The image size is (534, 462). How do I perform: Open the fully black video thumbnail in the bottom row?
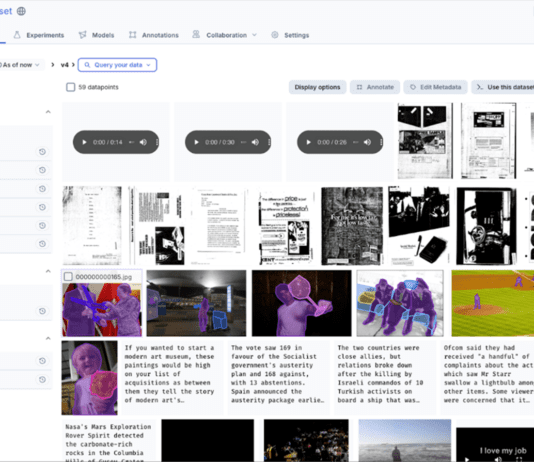pyautogui.click(x=208, y=441)
